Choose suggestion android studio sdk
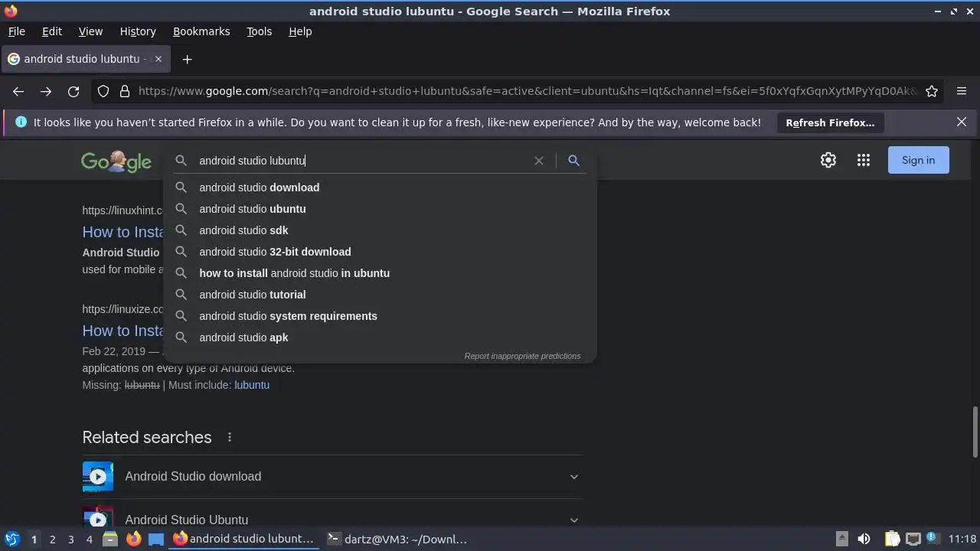Viewport: 980px width, 551px height. [x=380, y=230]
